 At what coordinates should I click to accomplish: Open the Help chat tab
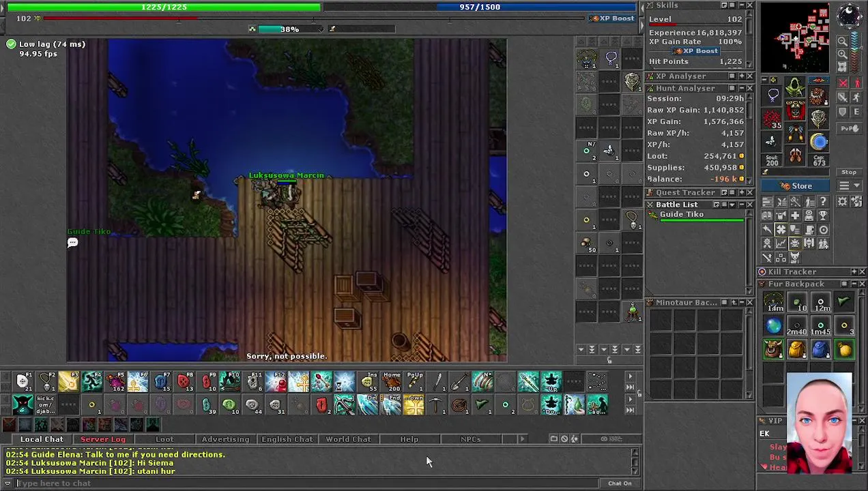point(409,439)
